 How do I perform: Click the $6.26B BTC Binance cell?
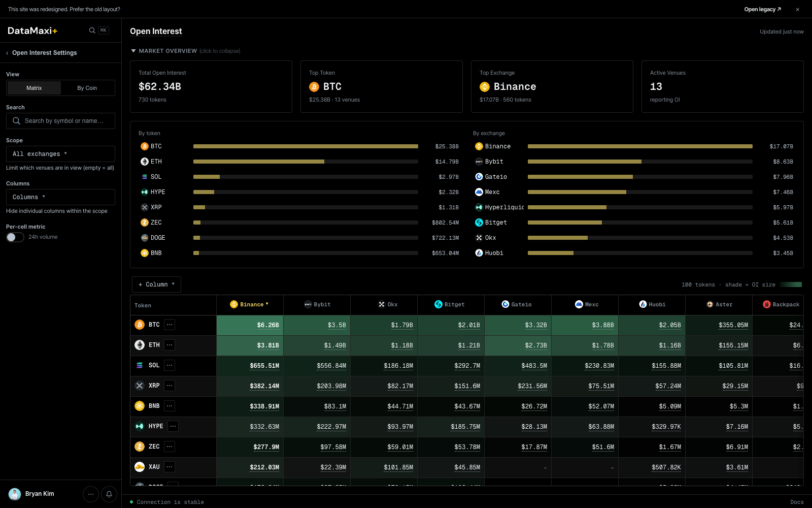[x=250, y=325]
